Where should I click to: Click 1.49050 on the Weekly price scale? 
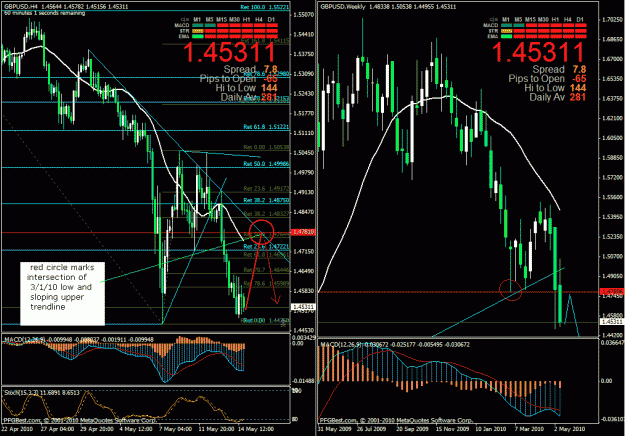612,276
